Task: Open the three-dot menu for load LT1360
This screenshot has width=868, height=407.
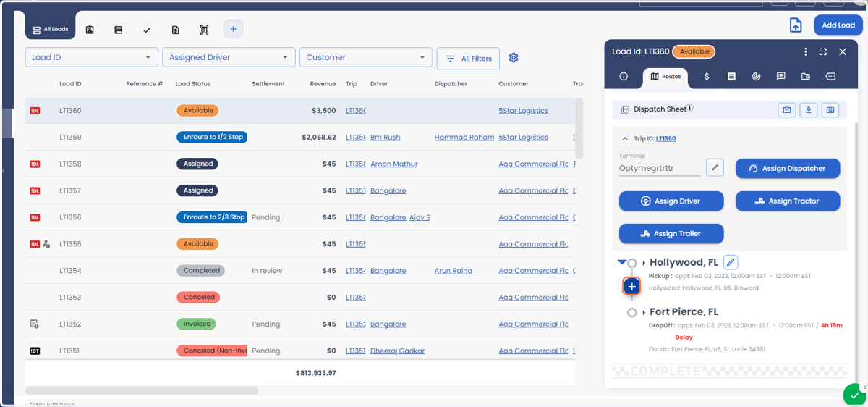Action: pyautogui.click(x=805, y=51)
